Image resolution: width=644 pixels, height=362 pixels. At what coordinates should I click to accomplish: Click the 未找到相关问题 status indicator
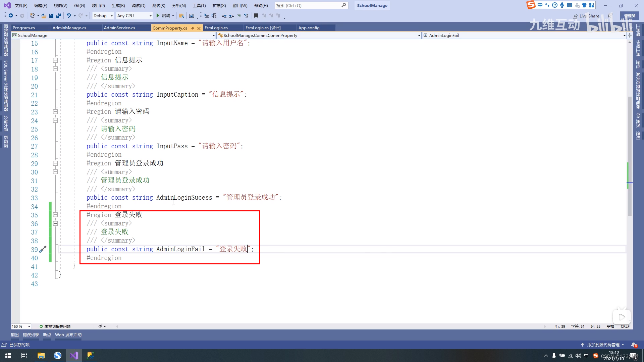click(x=55, y=326)
